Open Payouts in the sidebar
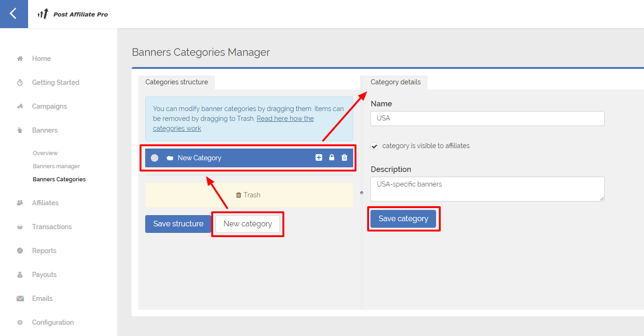644x336 pixels. pos(44,275)
